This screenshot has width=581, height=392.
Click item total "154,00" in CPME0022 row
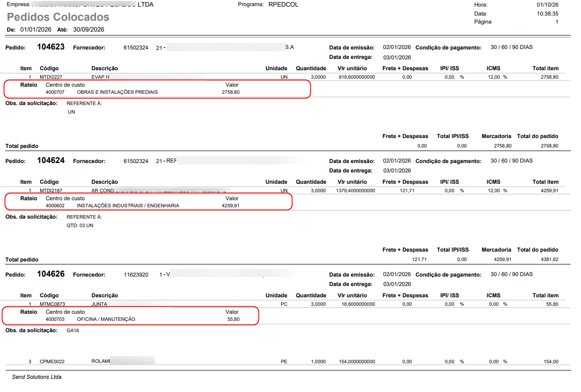[x=551, y=361]
